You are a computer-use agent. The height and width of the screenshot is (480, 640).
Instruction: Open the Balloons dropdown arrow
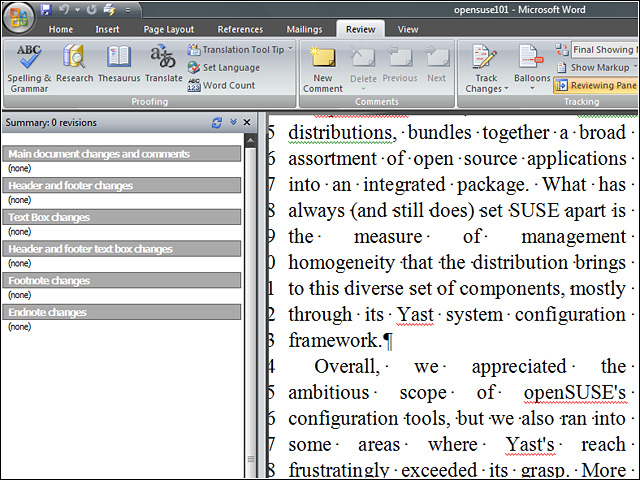click(x=532, y=89)
